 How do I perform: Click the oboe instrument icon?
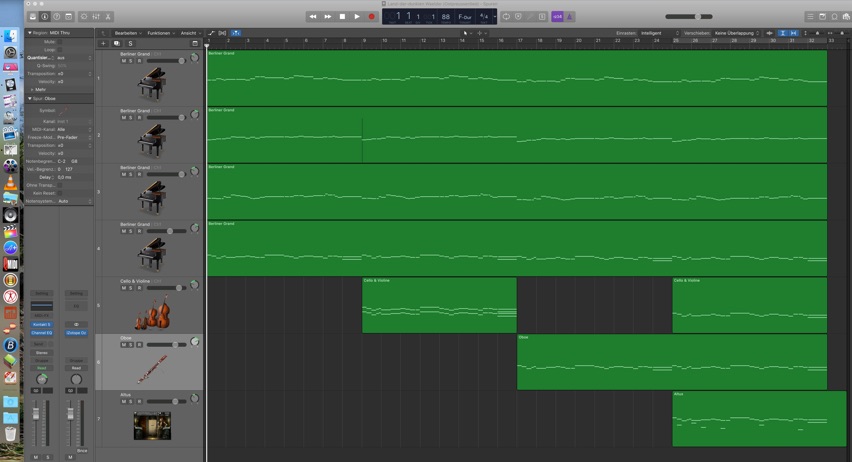pyautogui.click(x=152, y=368)
